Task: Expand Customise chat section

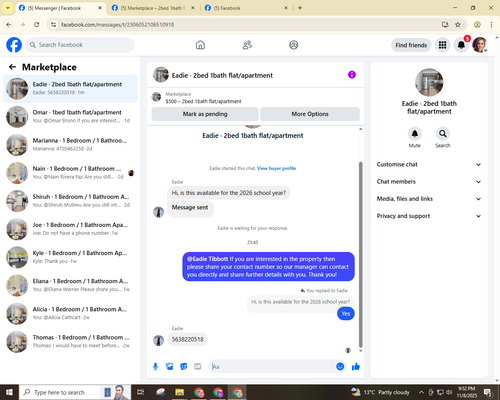Action: (429, 164)
